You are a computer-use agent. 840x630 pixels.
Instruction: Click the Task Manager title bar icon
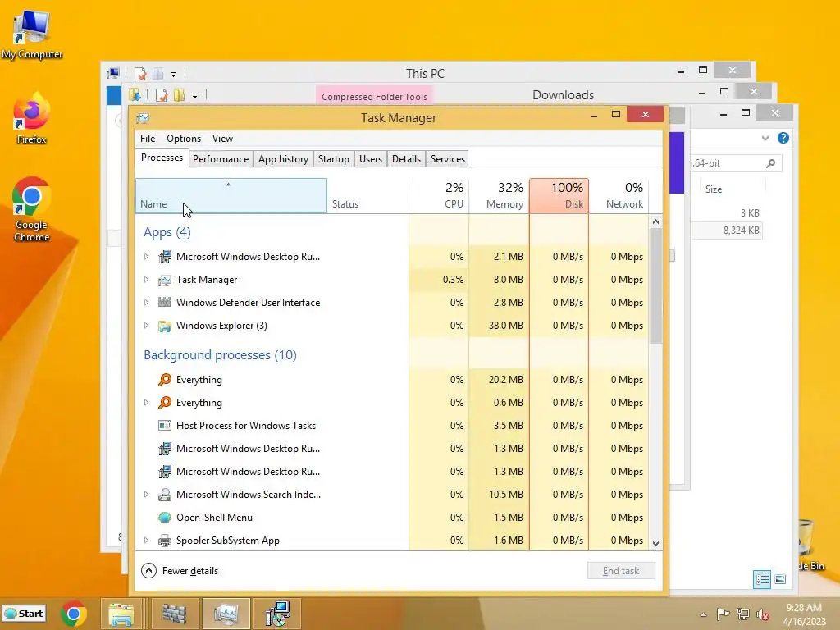point(143,118)
